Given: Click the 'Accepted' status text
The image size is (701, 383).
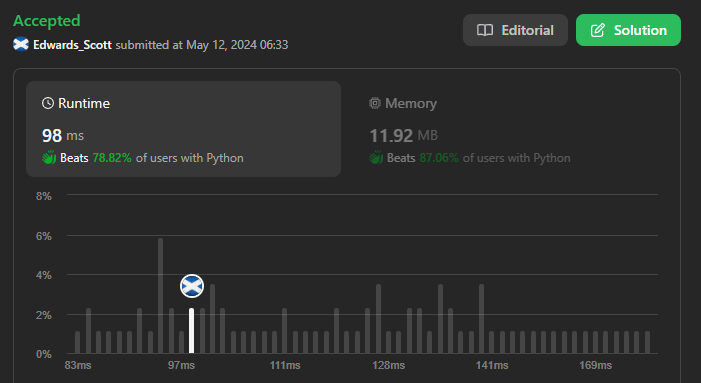Looking at the screenshot, I should pos(47,21).
